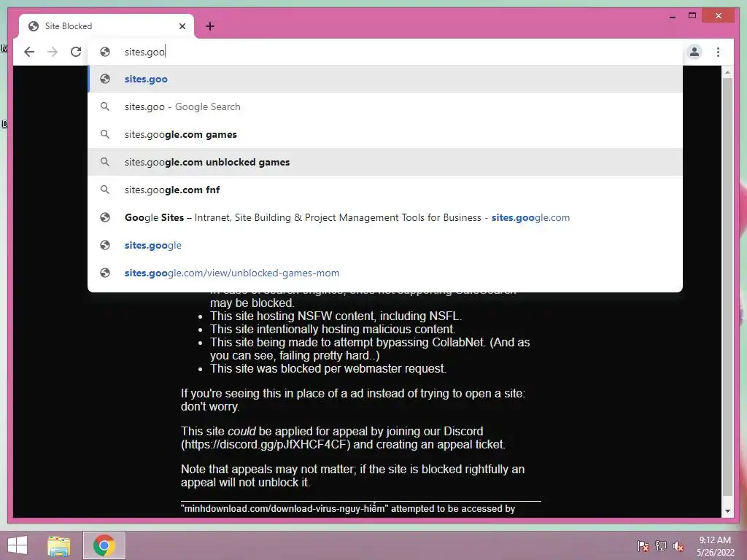Image resolution: width=747 pixels, height=560 pixels.
Task: Click 'This site hosting NSFW content' line
Action: point(336,316)
